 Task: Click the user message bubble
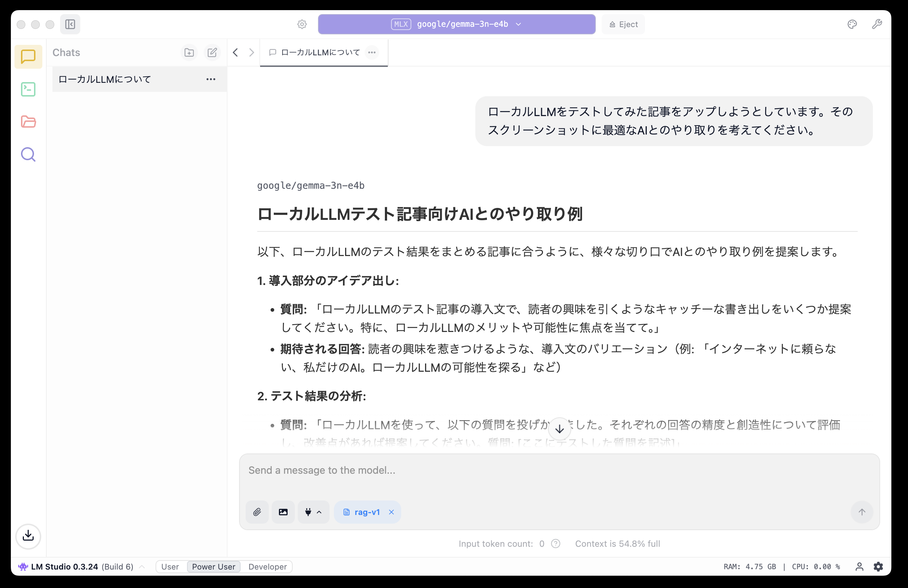click(674, 121)
